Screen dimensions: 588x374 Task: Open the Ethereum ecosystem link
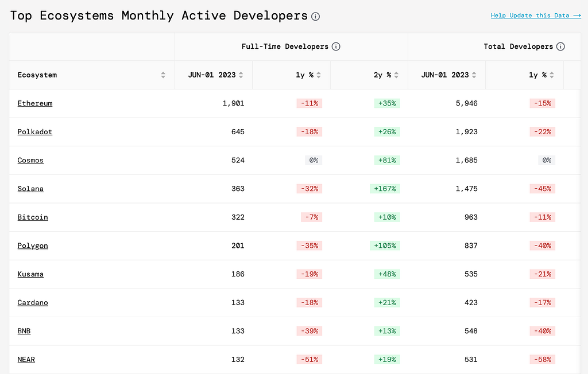(35, 103)
